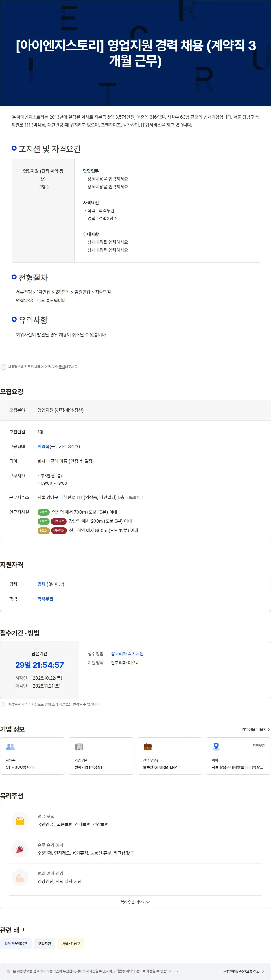Click the 2026.11.21(토) 마감일 date

pos(46,686)
